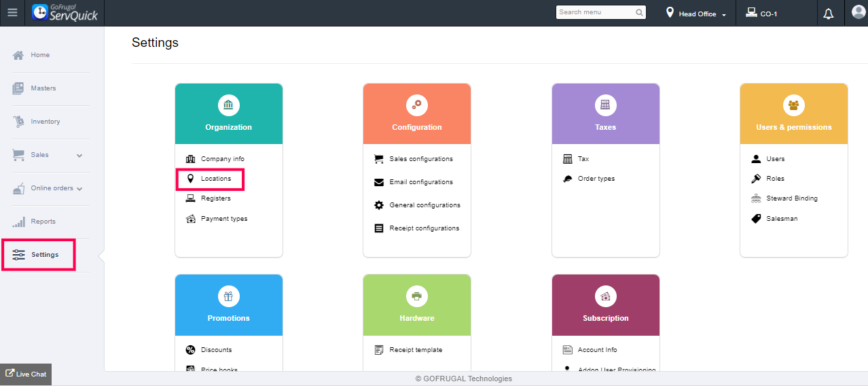Click the Order types cap icon
Screen dimensions: 868x386
(x=568, y=179)
